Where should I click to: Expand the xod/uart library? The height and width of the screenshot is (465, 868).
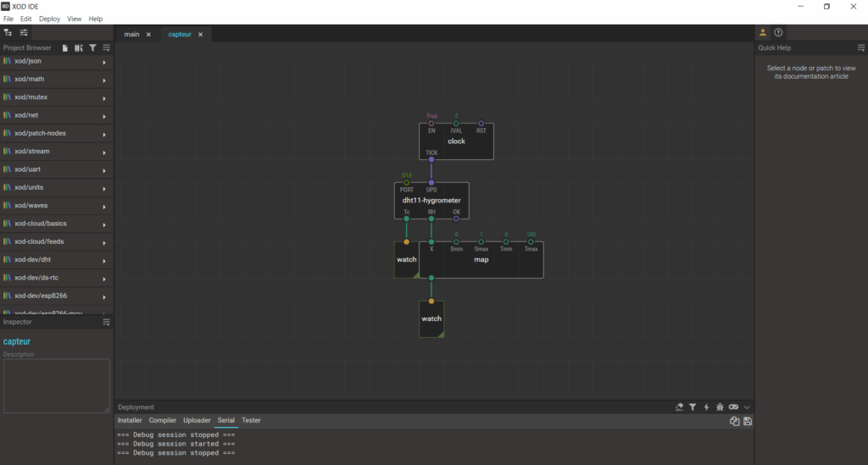tap(104, 170)
